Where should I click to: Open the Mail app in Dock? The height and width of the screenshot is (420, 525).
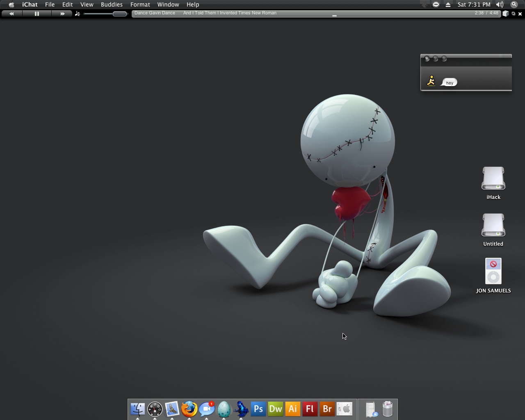(172, 409)
